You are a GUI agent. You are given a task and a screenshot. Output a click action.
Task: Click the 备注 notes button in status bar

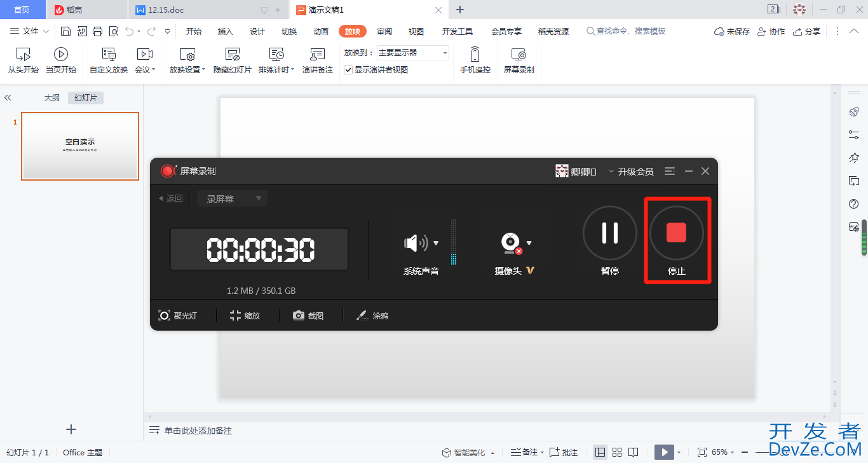(x=525, y=452)
